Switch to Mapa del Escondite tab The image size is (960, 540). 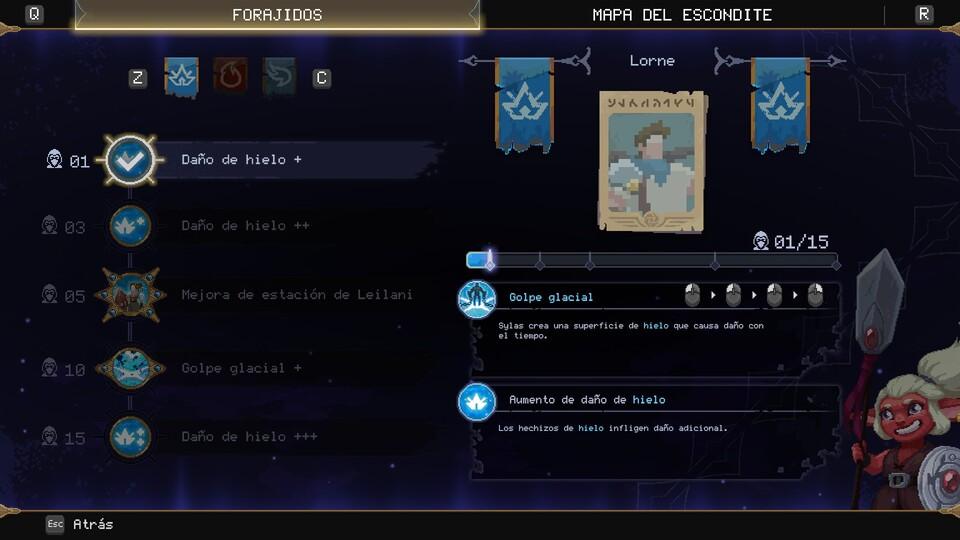point(682,15)
